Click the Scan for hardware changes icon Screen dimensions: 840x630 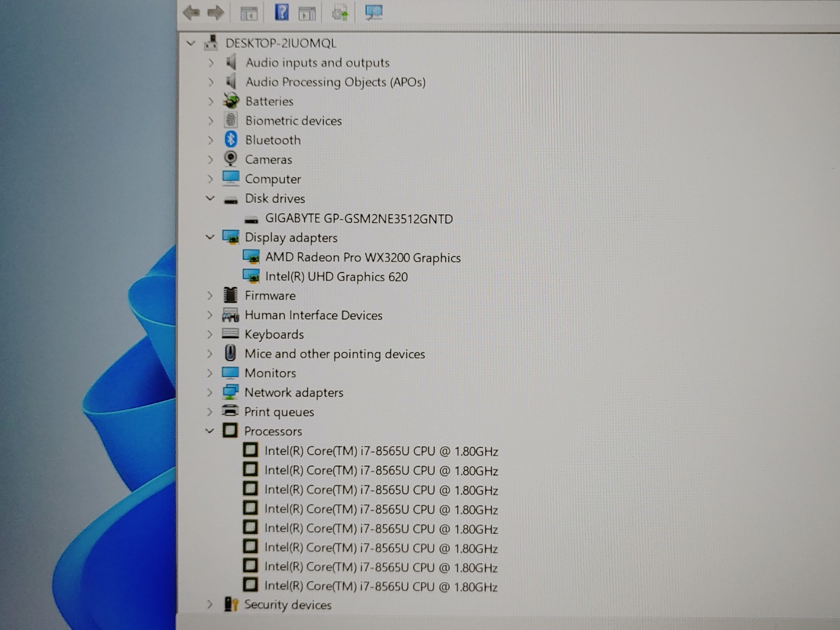pos(373,12)
